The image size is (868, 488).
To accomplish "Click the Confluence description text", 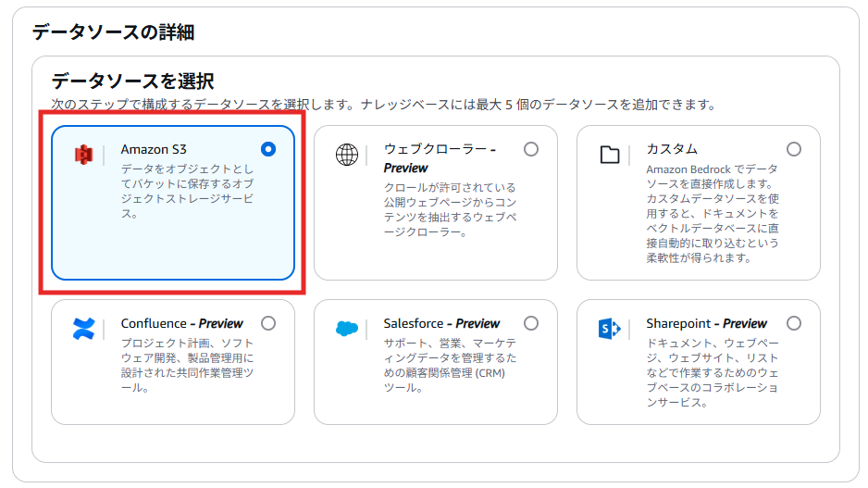I will (187, 366).
